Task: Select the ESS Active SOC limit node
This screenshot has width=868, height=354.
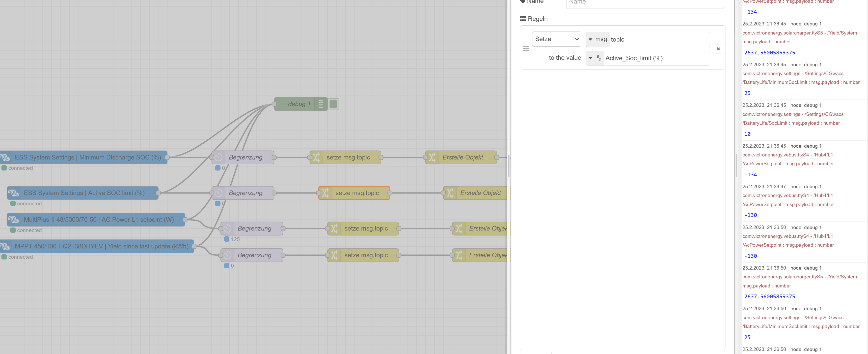Action: tap(83, 193)
